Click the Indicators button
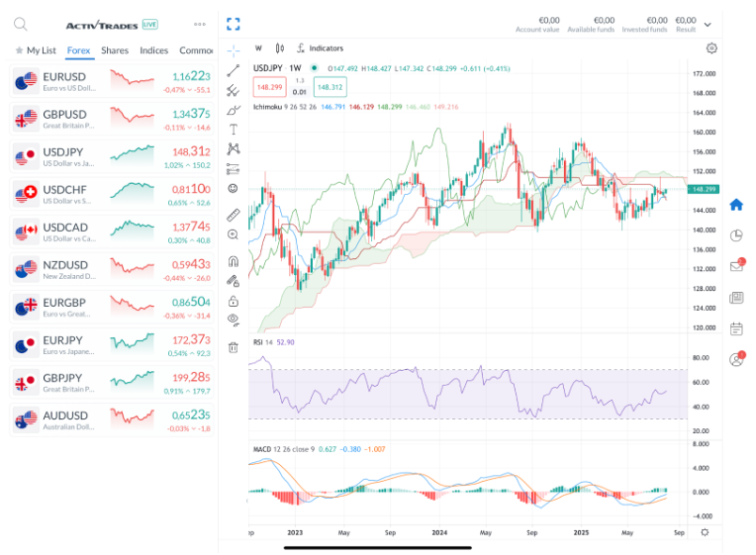 320,47
